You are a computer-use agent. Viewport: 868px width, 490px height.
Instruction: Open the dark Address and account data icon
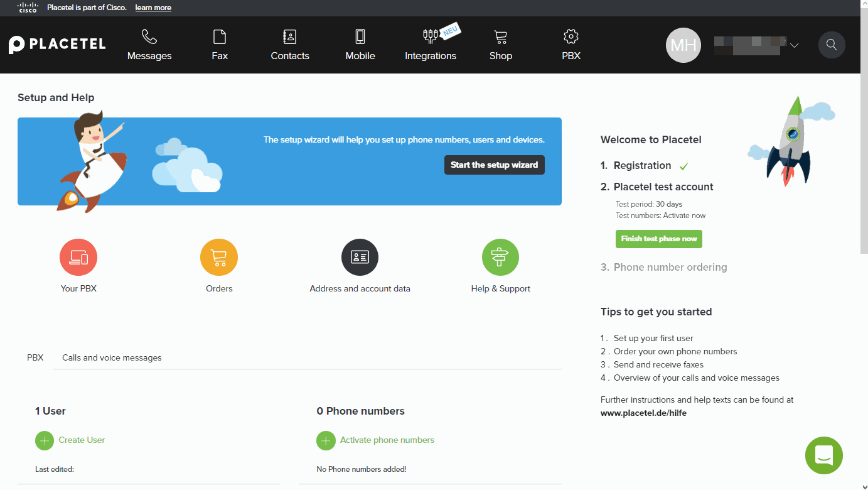click(x=360, y=258)
